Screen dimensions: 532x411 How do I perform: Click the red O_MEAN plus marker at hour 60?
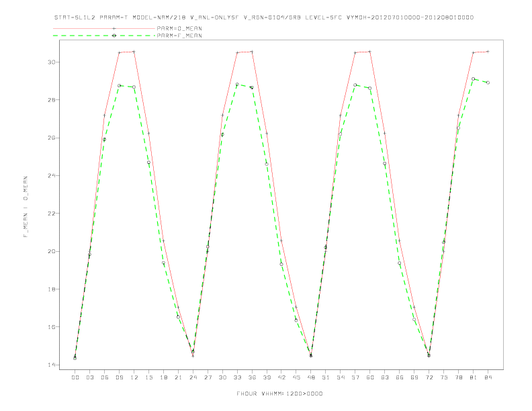370,52
